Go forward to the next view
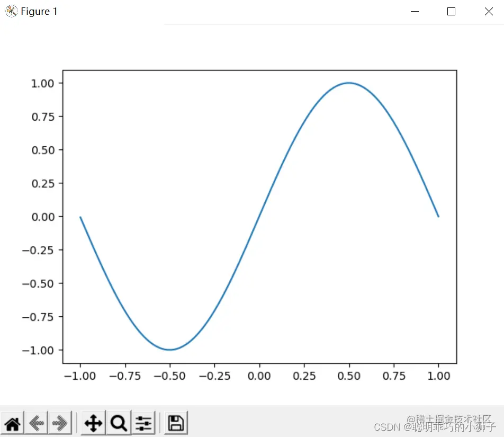The height and width of the screenshot is (437, 504). coord(60,423)
